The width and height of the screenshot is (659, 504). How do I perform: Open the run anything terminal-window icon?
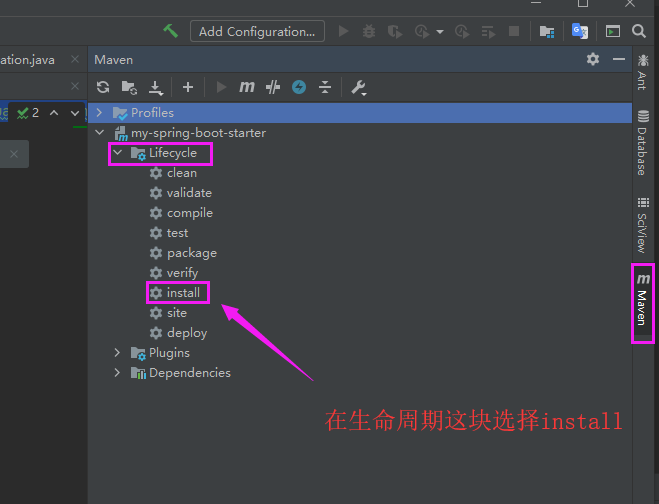coord(613,32)
